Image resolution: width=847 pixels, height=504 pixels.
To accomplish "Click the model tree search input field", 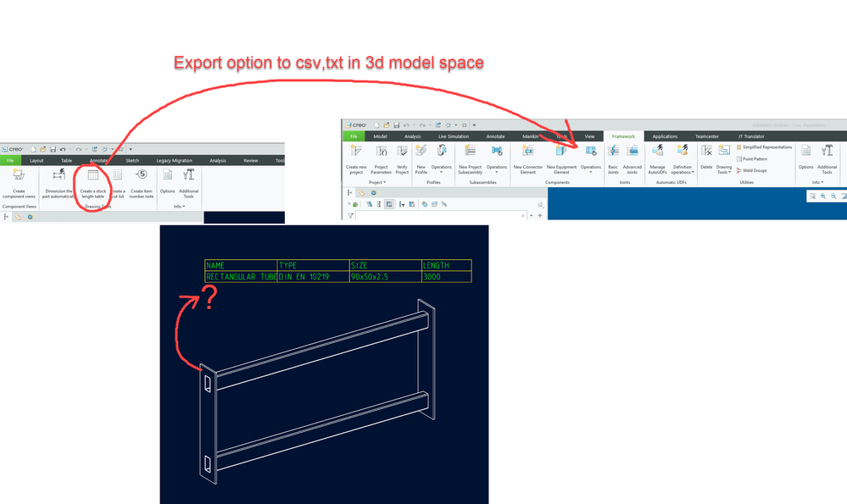I will click(440, 215).
